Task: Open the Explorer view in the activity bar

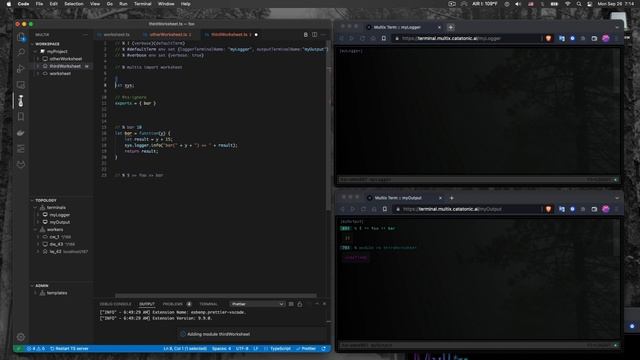Action: (x=21, y=37)
